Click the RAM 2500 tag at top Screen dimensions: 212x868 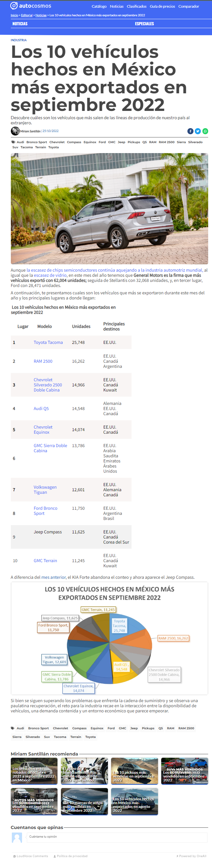tap(167, 142)
